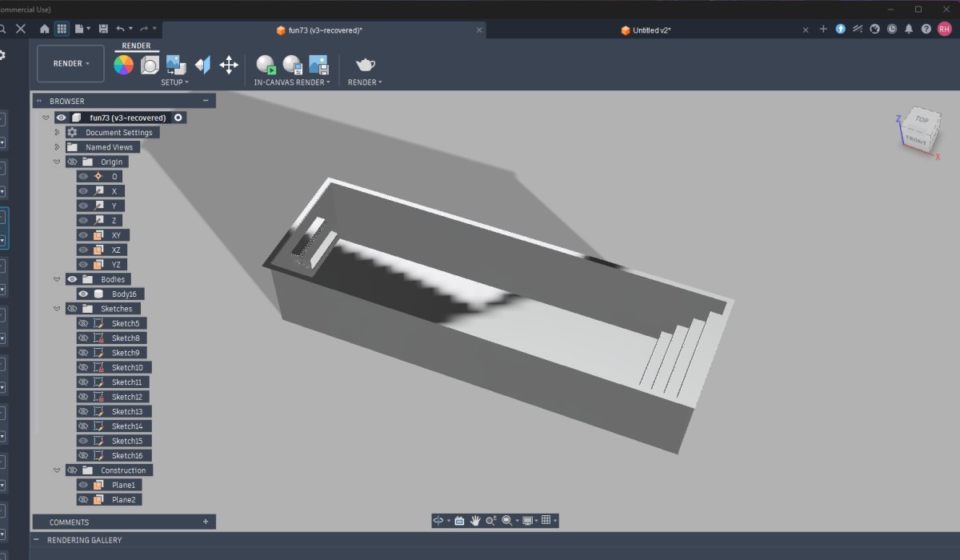Image resolution: width=960 pixels, height=560 pixels.
Task: Open the teapot Render icon
Action: click(365, 65)
